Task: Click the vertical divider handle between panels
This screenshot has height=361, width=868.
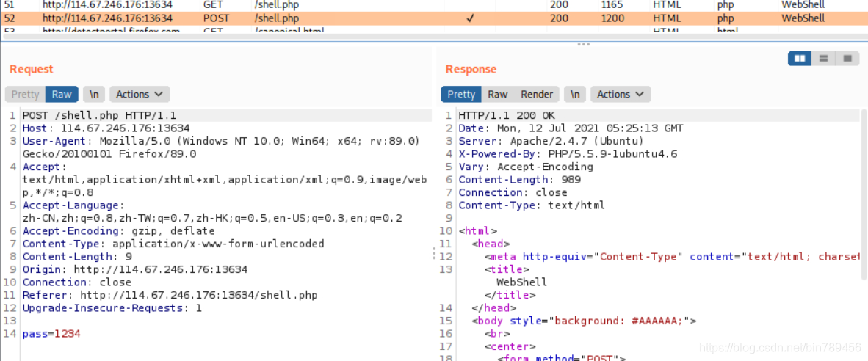Action: 433,253
